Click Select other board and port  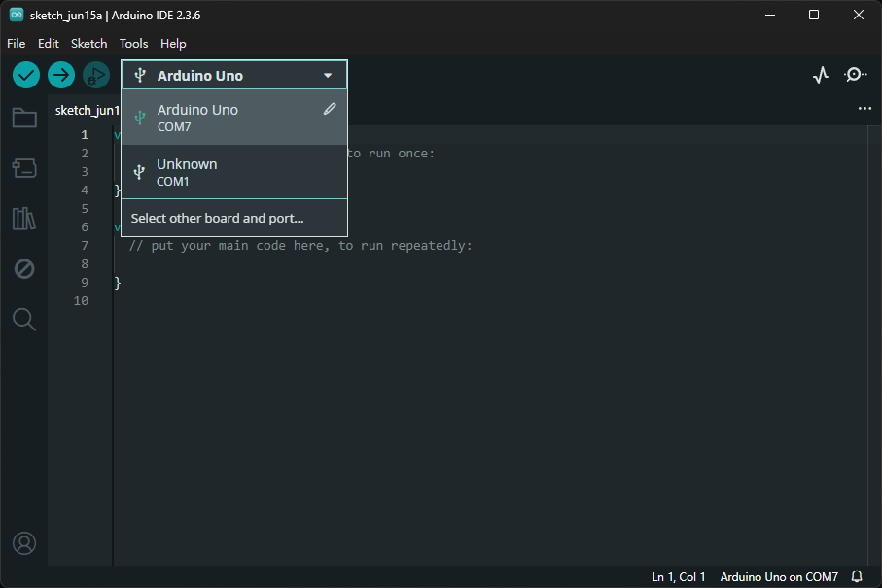218,218
